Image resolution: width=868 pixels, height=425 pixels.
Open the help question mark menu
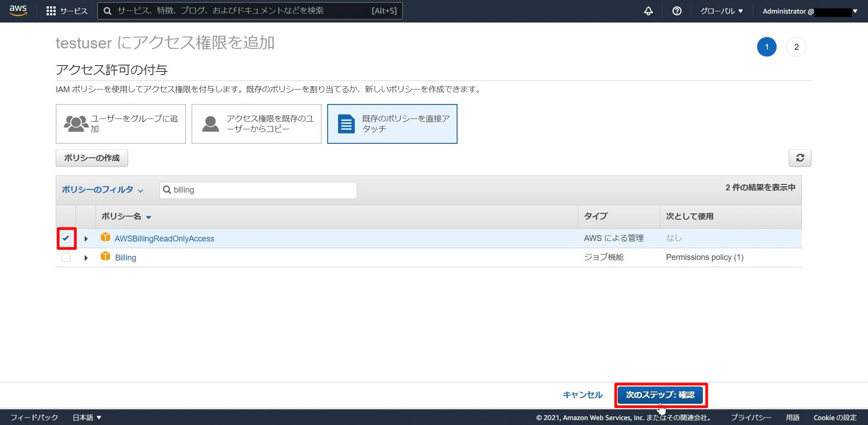click(x=677, y=11)
